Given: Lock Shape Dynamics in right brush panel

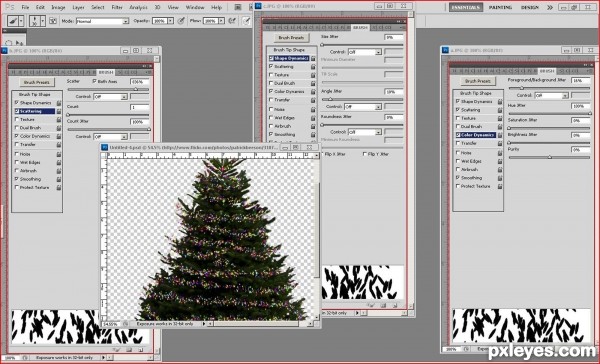Looking at the screenshot, I should [x=500, y=102].
